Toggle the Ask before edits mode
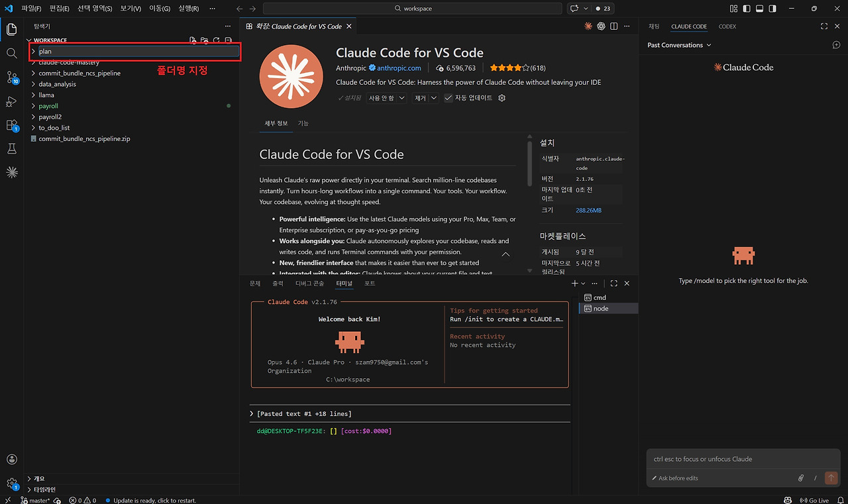The image size is (848, 504). click(675, 478)
